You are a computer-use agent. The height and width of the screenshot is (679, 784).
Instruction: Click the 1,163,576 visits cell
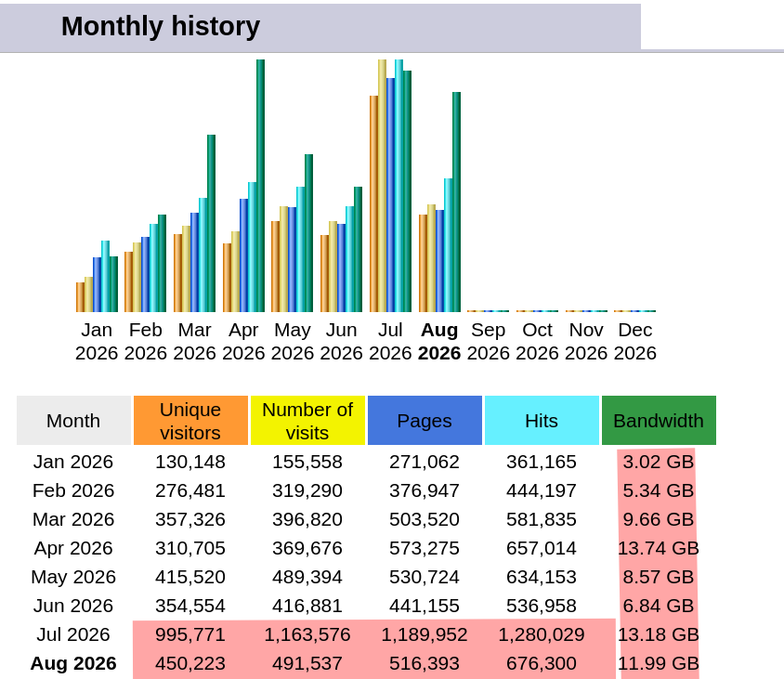tap(307, 634)
